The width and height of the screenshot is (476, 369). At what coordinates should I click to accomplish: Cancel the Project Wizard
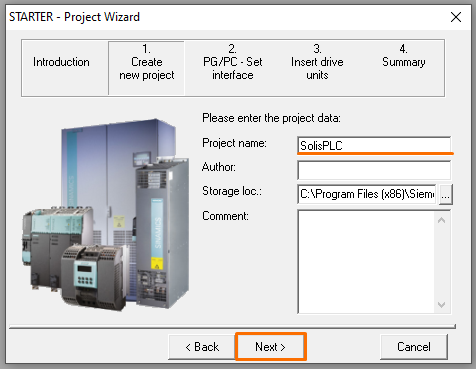pos(414,347)
